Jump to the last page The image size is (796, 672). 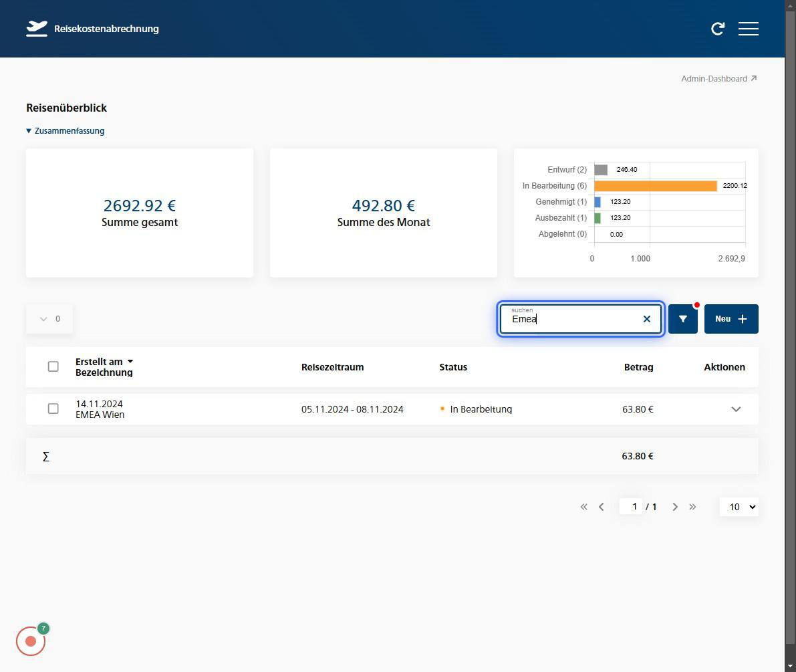pyautogui.click(x=692, y=507)
